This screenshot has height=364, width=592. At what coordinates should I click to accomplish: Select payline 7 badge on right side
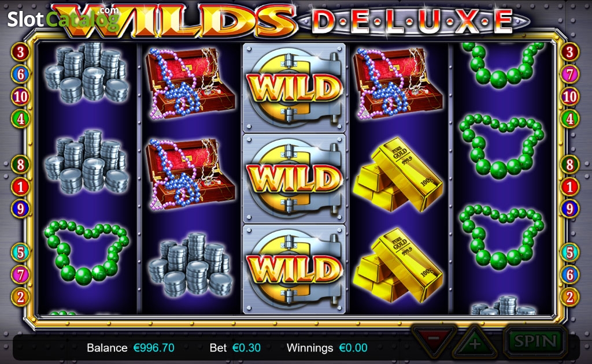[x=569, y=75]
